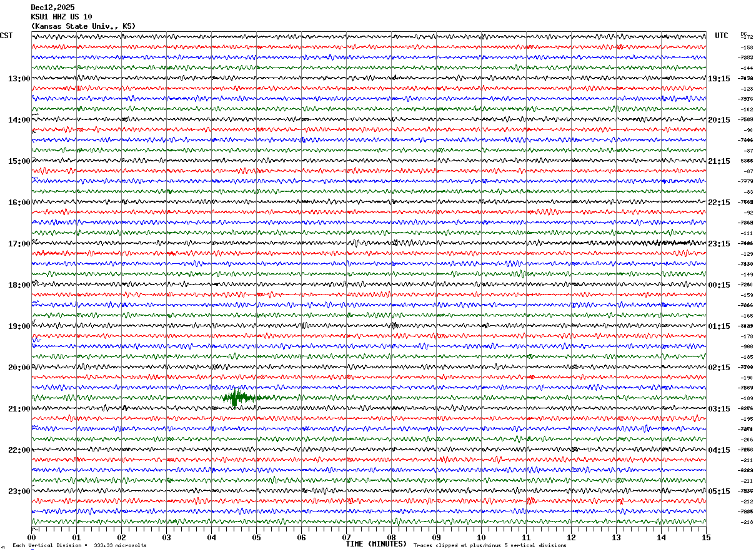Click the -165 DC offset value
The image size is (756, 554).
[747, 316]
